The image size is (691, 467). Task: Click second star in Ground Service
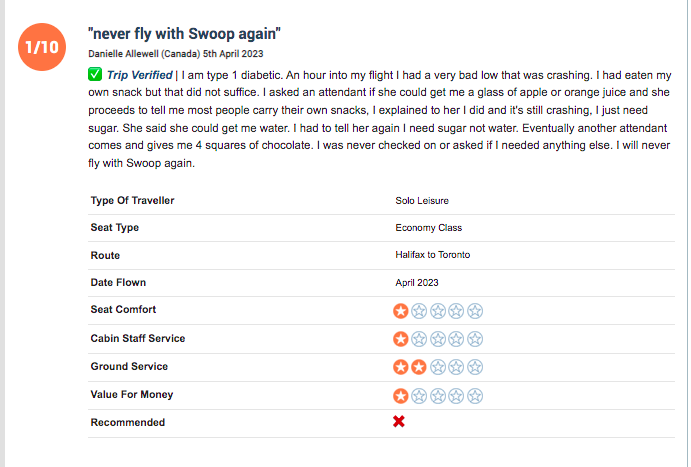click(419, 367)
